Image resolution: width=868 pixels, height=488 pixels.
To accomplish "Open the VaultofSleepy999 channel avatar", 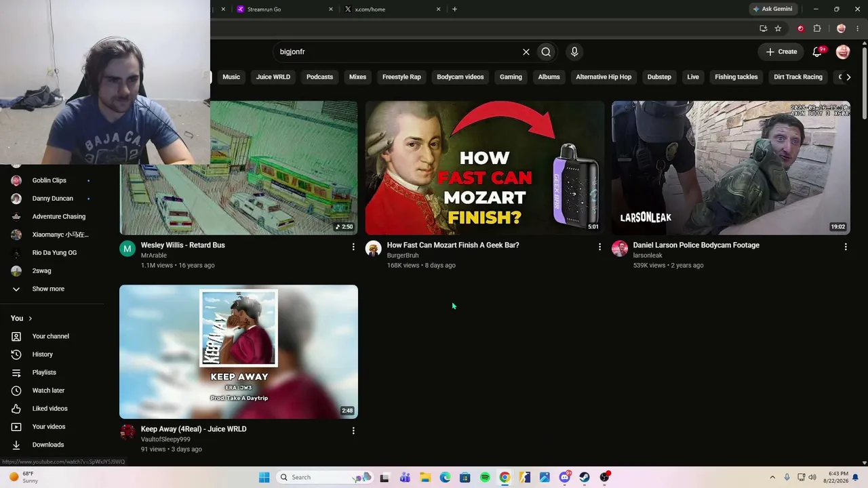I will click(127, 432).
